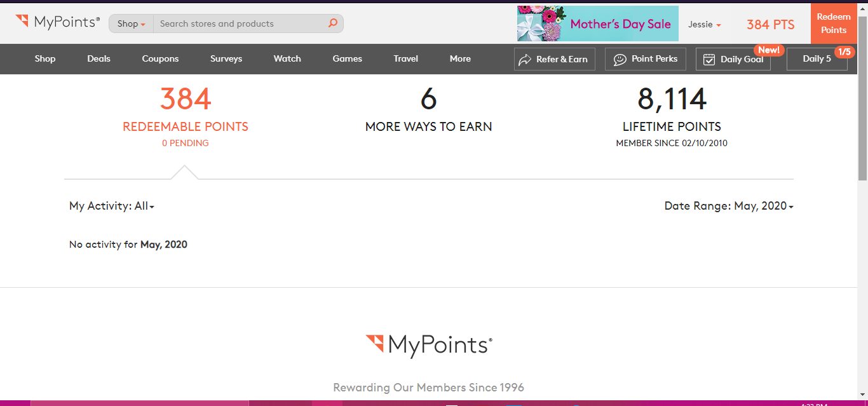Click the Refer & Earn arrow icon

525,60
